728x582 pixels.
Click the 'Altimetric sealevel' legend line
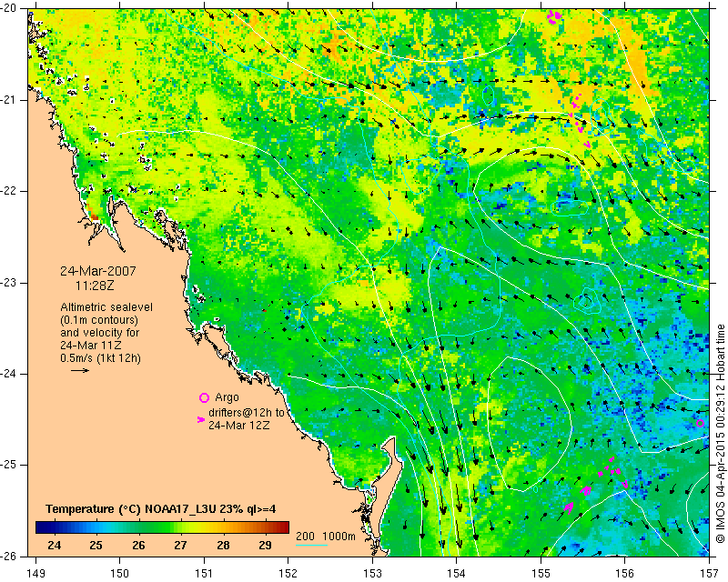[106, 307]
